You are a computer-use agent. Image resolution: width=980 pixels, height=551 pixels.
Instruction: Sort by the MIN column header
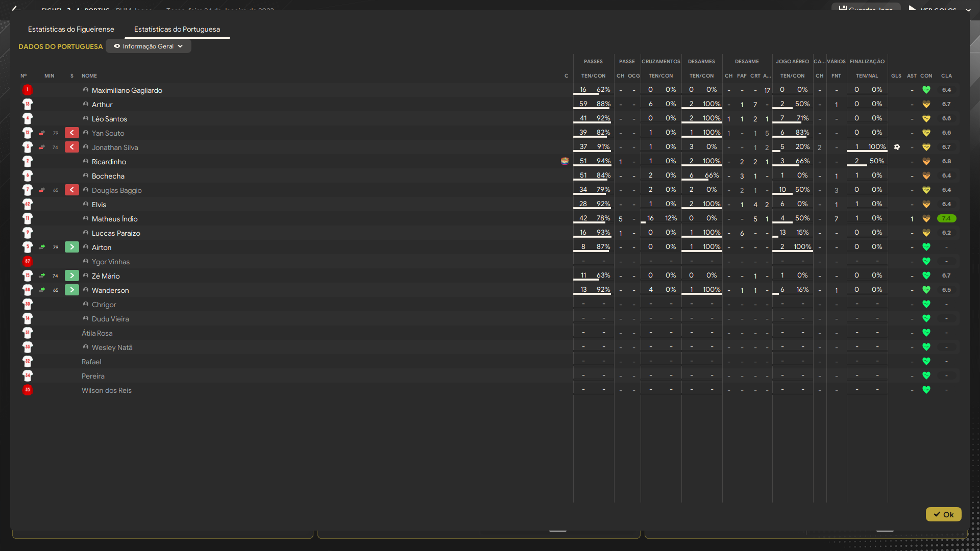49,76
